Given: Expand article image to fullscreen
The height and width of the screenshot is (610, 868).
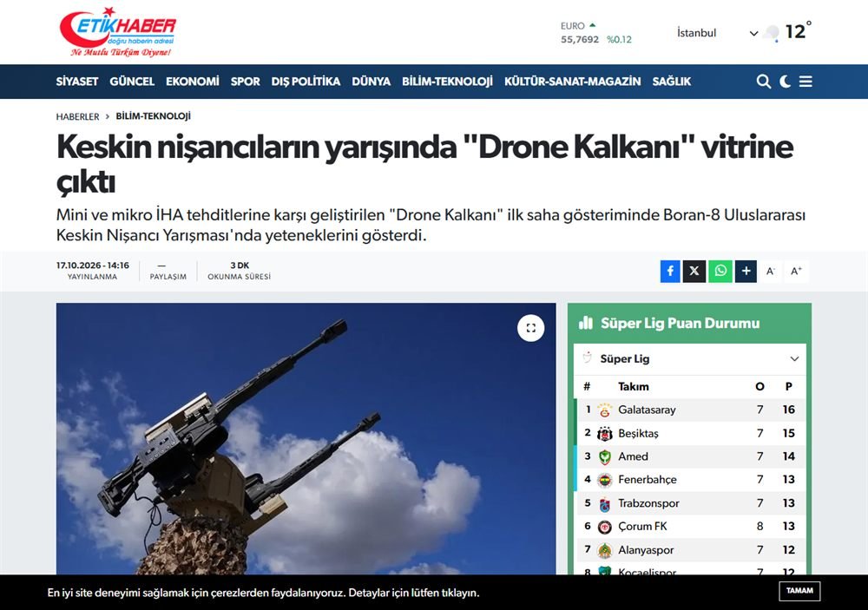Looking at the screenshot, I should [531, 328].
